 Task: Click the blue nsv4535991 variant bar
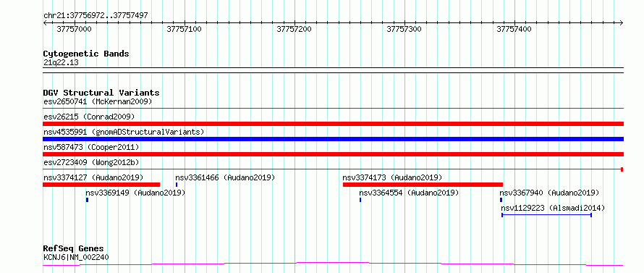[333, 139]
